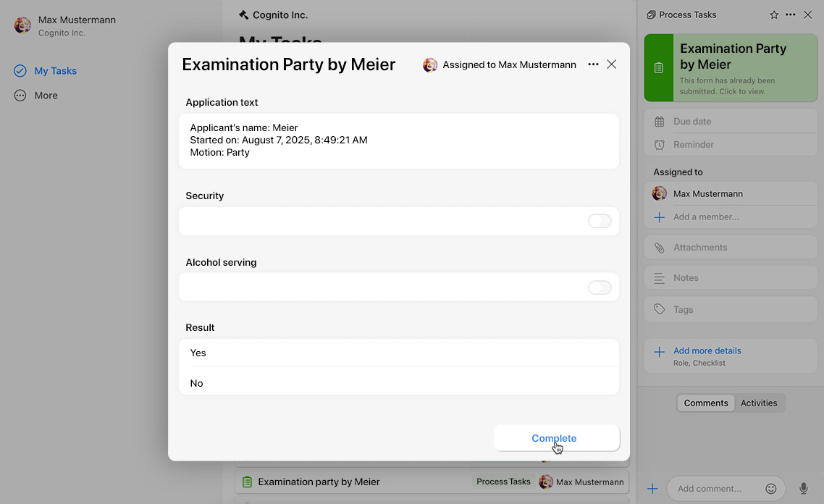
Task: Click the plus icon left of the comment field
Action: [652, 489]
